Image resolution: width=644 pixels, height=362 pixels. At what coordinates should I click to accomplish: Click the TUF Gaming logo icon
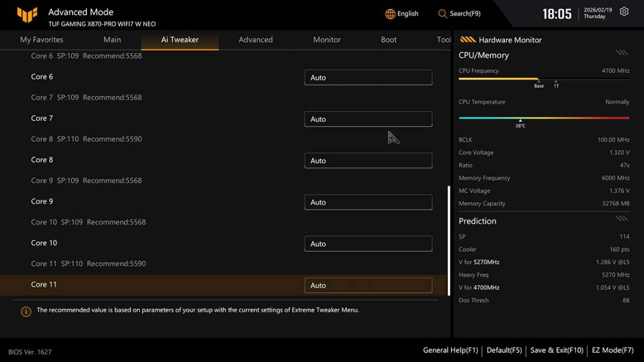[x=27, y=15]
